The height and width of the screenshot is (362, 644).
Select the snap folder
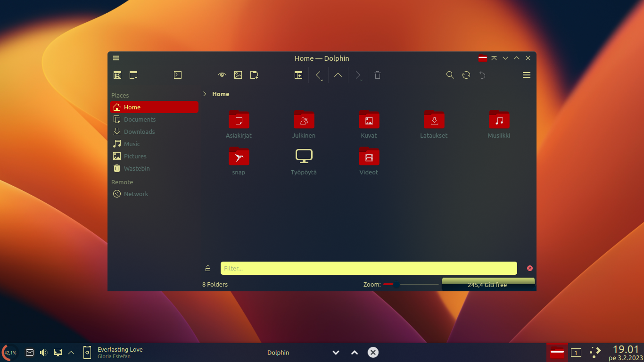(239, 161)
